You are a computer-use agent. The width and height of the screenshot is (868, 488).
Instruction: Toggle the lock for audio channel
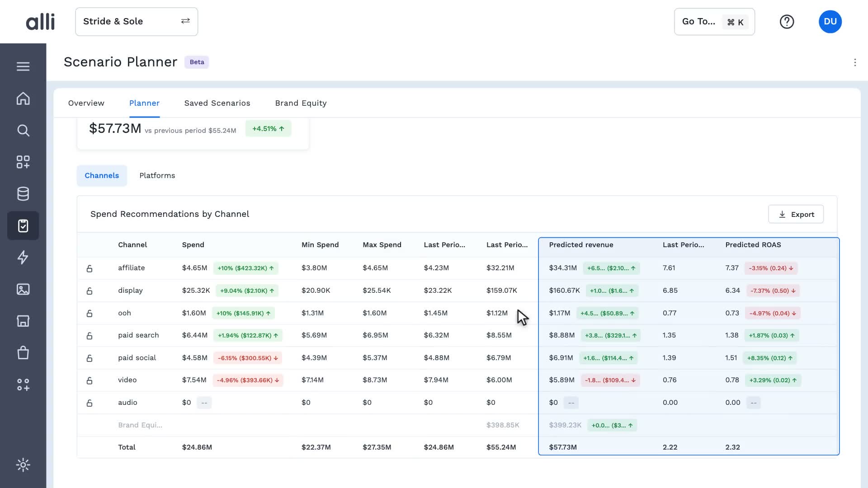coord(90,403)
